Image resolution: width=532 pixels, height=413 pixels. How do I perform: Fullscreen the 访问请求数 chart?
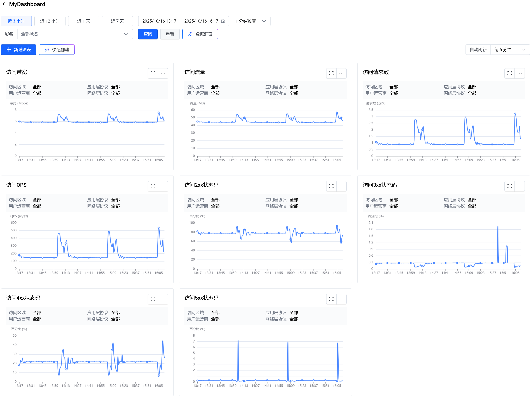pyautogui.click(x=509, y=73)
